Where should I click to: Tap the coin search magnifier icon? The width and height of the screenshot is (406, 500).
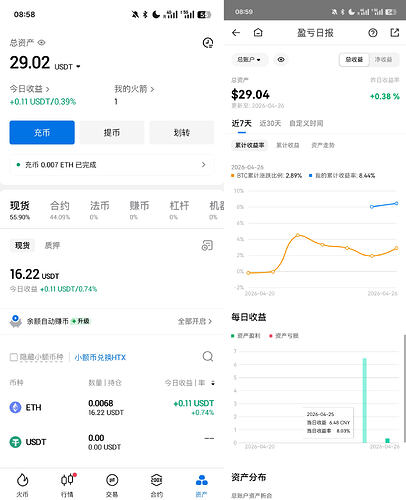(x=208, y=357)
